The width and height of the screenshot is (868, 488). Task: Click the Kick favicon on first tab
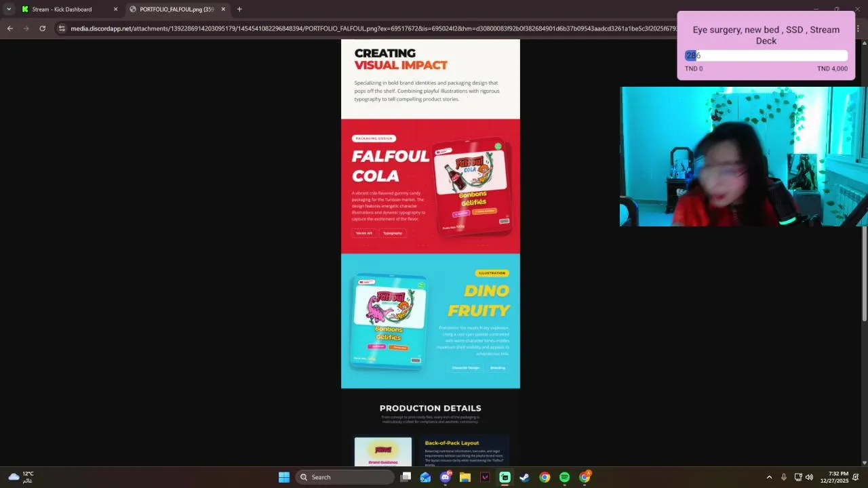tap(25, 9)
